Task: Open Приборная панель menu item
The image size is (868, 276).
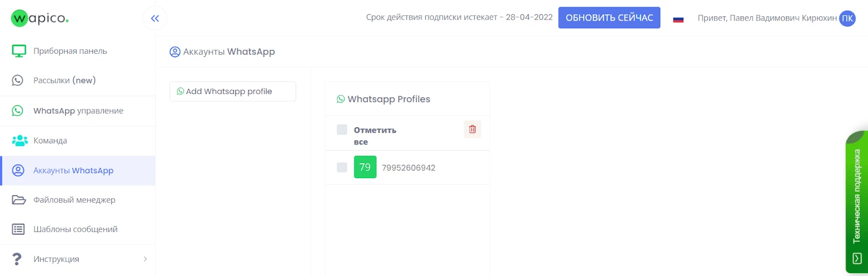Action: click(x=78, y=51)
